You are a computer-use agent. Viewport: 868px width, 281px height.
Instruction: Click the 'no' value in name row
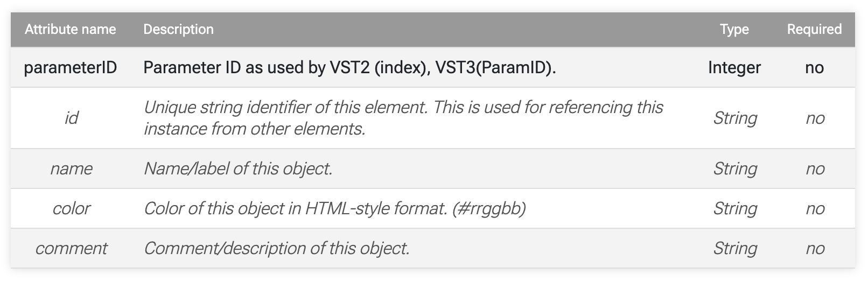pyautogui.click(x=814, y=168)
